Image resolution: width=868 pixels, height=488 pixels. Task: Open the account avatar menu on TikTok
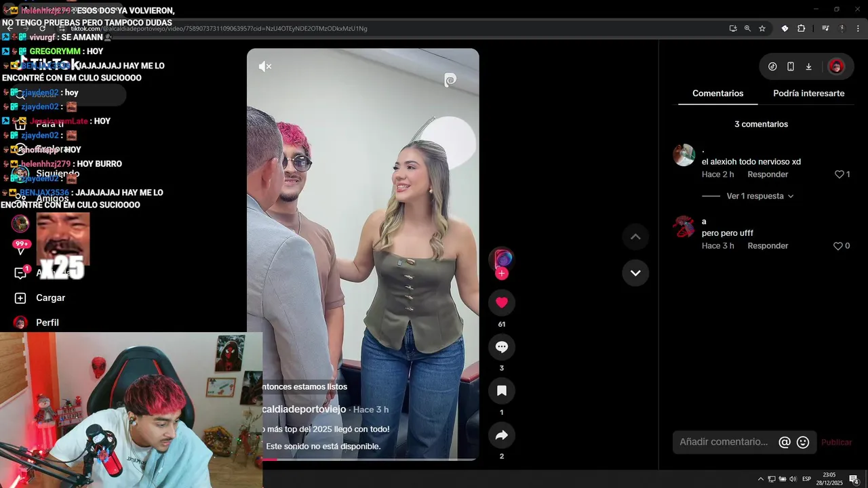coord(836,66)
